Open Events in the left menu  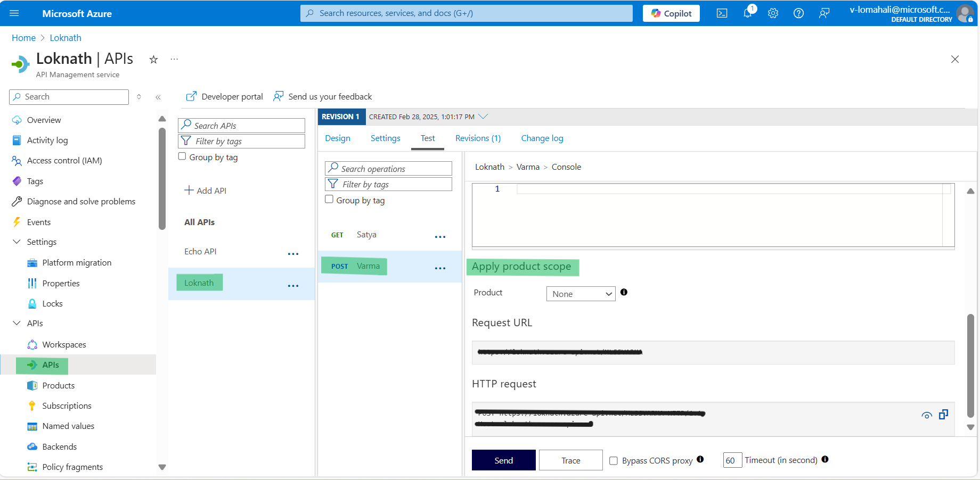(x=39, y=222)
